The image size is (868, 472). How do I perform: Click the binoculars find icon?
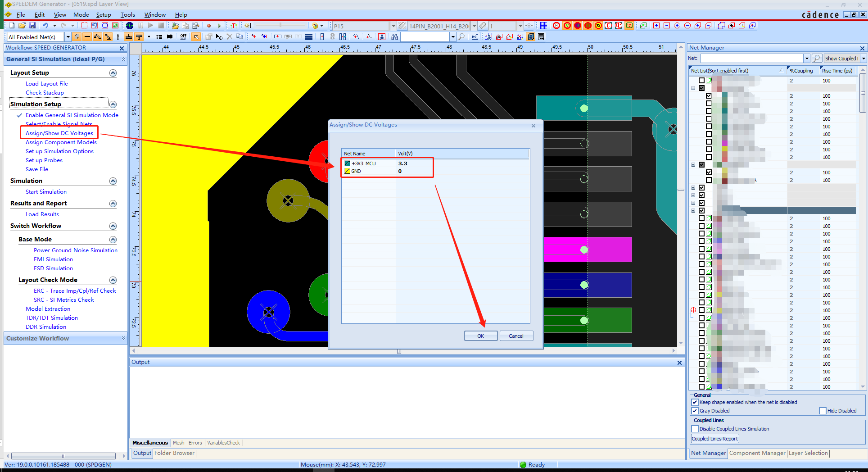click(x=395, y=37)
